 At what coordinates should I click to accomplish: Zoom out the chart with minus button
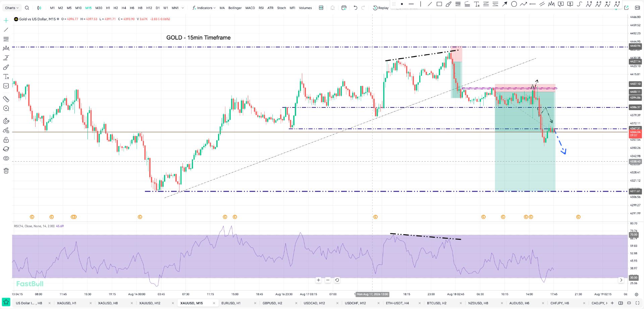[x=328, y=280]
